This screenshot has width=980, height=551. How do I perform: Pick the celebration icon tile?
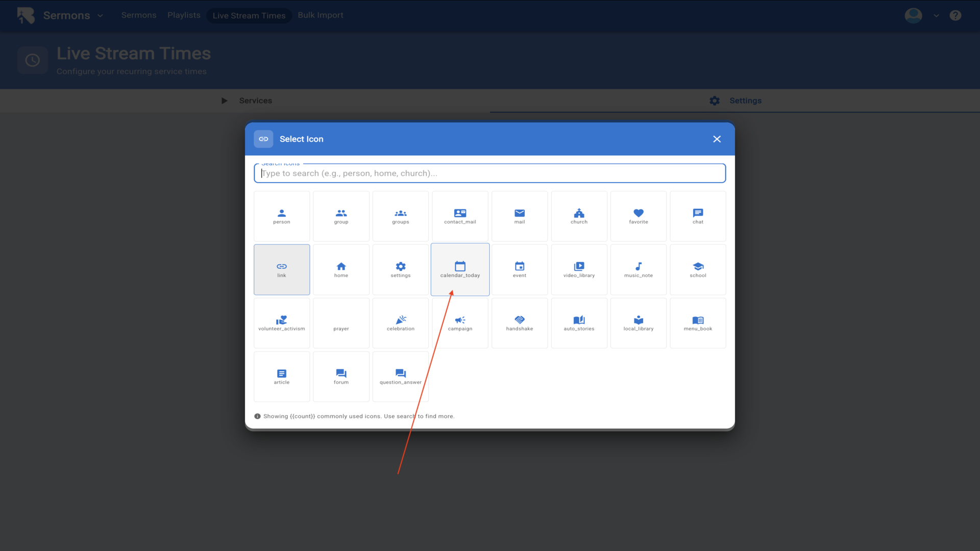click(400, 323)
